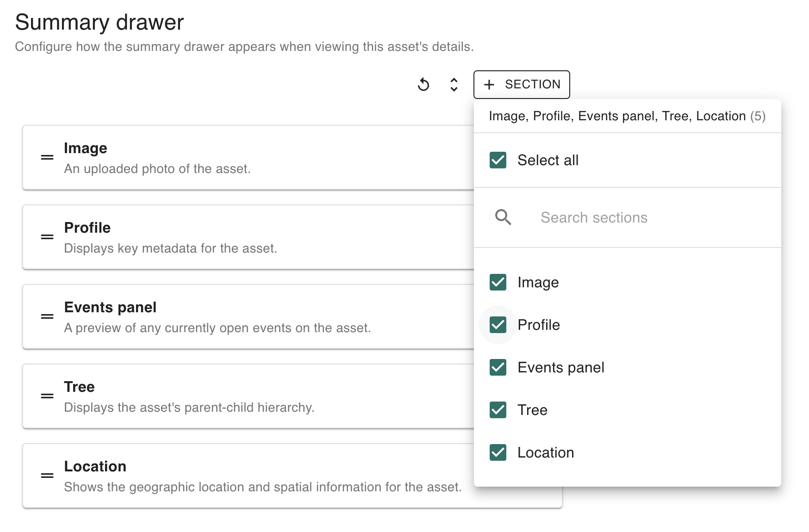This screenshot has height=532, width=809.
Task: Disable the Events panel checkbox
Action: coord(498,367)
